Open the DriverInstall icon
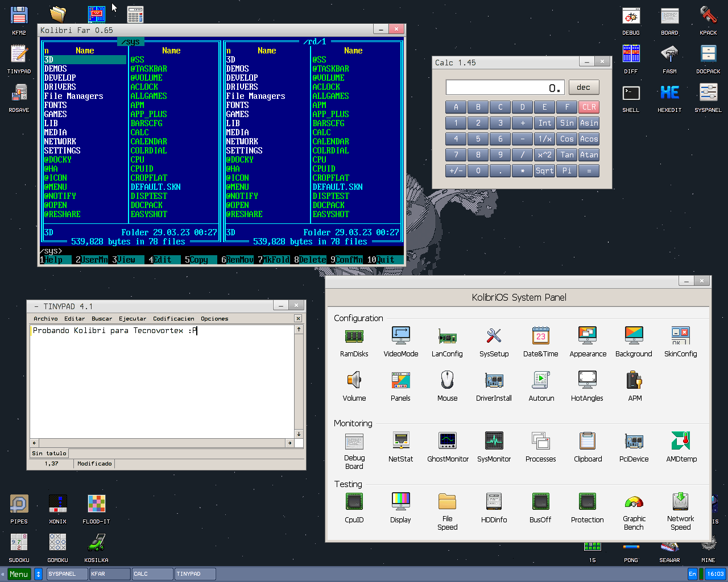Image resolution: width=728 pixels, height=582 pixels. 494,380
